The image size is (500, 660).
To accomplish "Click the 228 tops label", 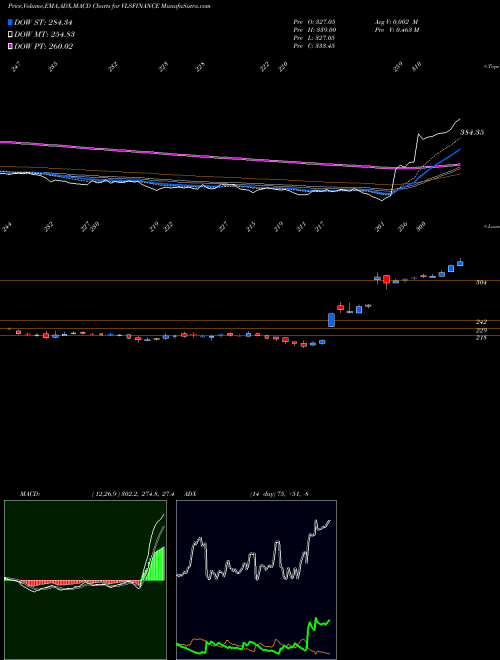I will pos(200,67).
